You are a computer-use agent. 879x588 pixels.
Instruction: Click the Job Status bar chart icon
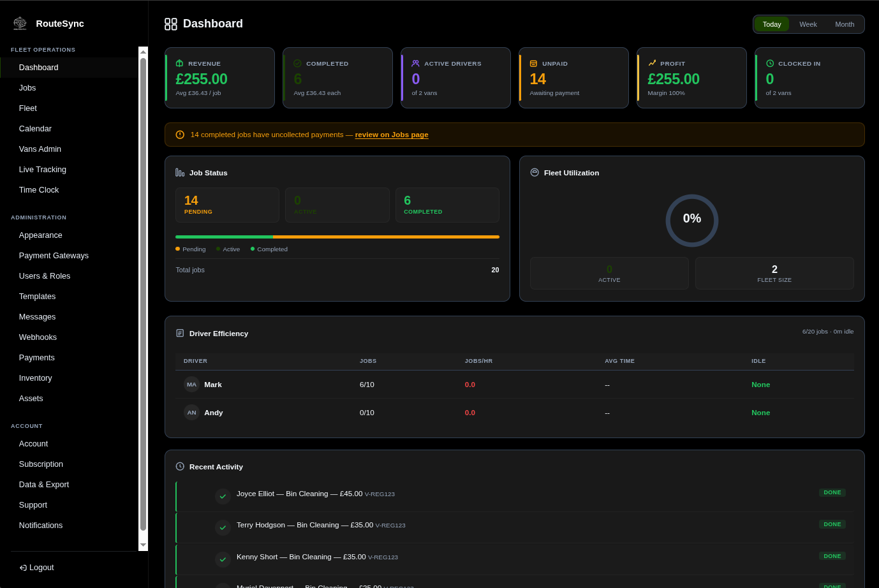coord(180,172)
